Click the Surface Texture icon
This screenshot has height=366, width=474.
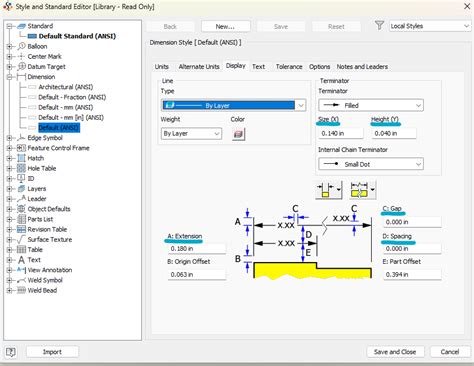(x=22, y=239)
